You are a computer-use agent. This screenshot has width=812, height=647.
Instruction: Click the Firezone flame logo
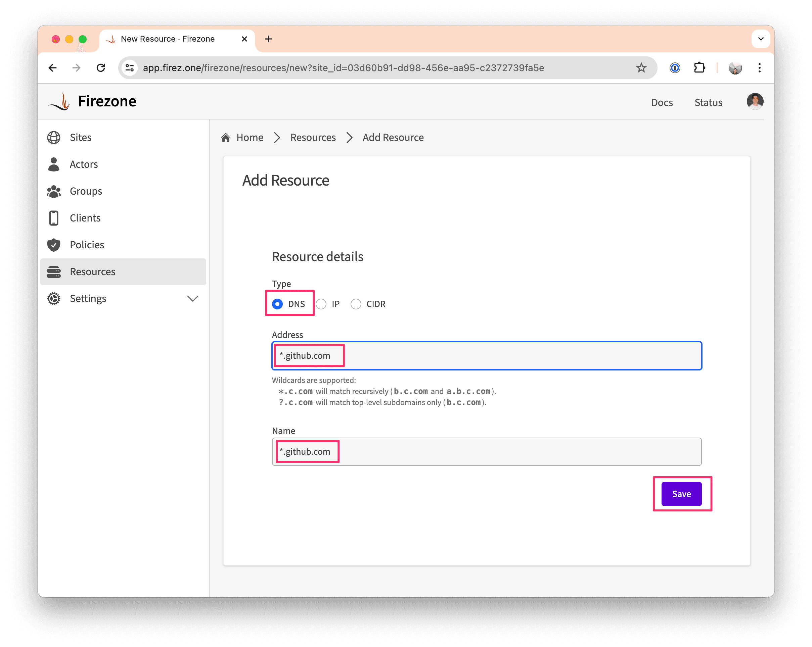pos(60,101)
